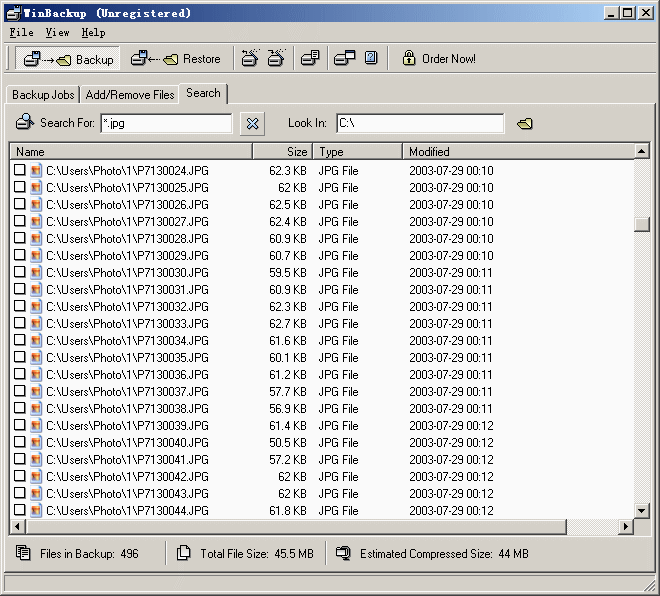
Task: Click the JPG file icon for P7130042.JPG
Action: [36, 476]
